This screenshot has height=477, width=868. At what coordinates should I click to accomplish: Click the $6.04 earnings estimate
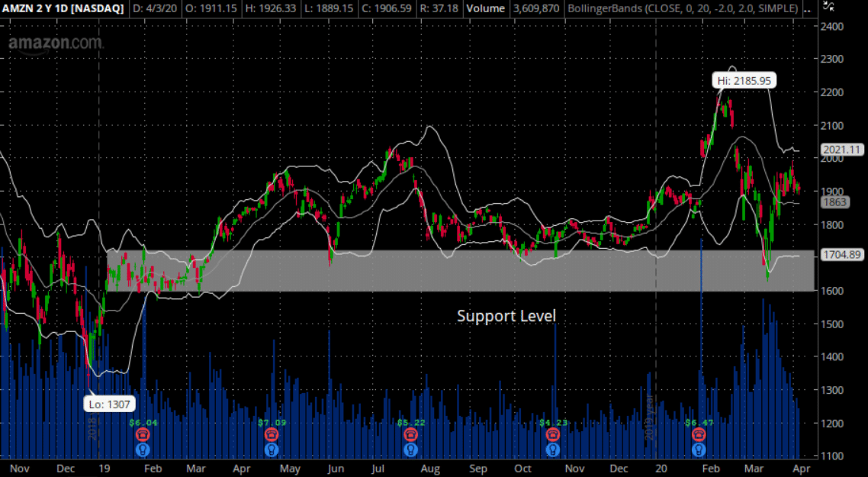[x=143, y=422]
